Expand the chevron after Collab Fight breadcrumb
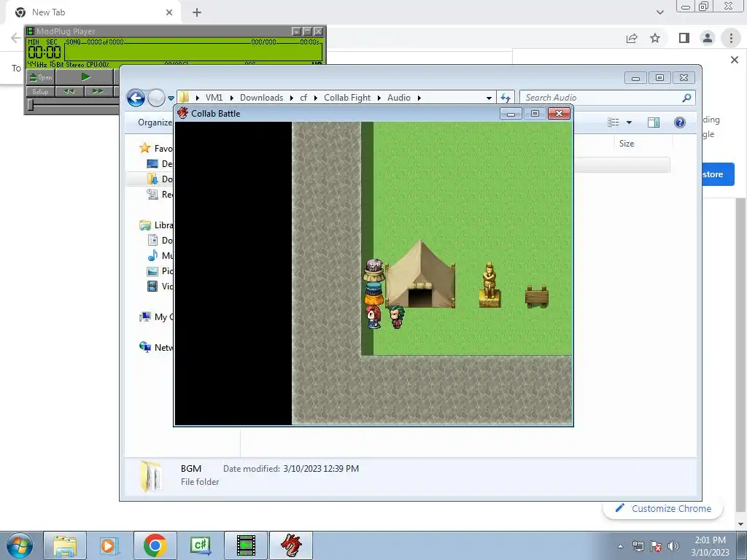 click(379, 98)
